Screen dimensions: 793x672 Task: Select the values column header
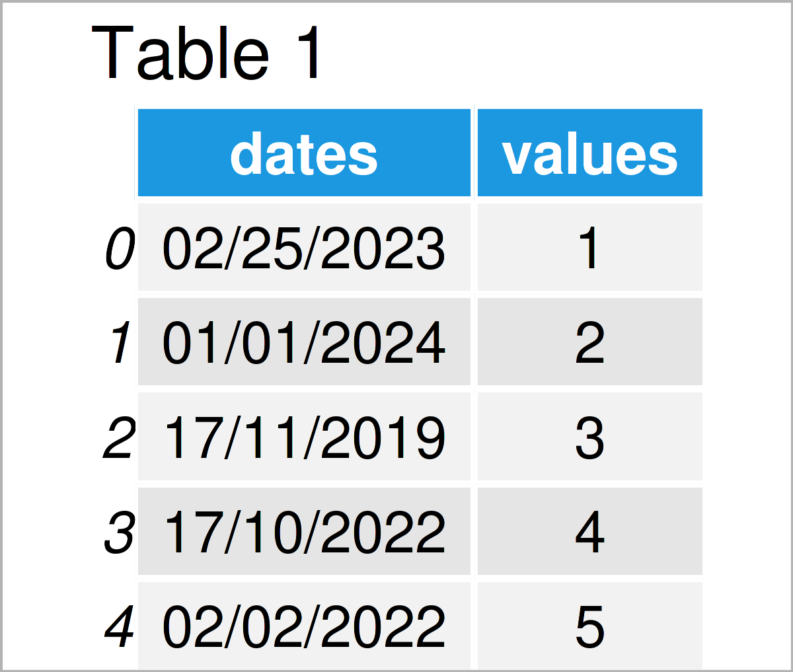(589, 153)
